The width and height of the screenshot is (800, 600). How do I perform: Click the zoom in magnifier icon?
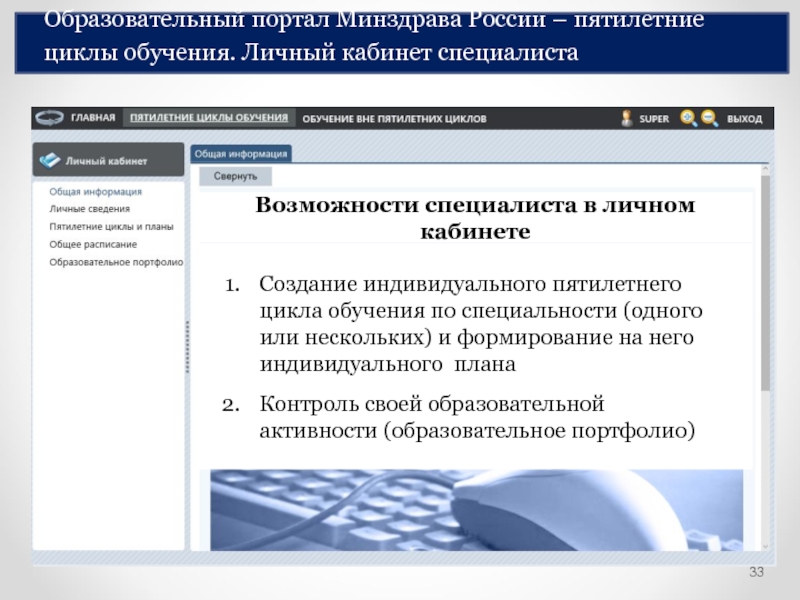pos(688,118)
